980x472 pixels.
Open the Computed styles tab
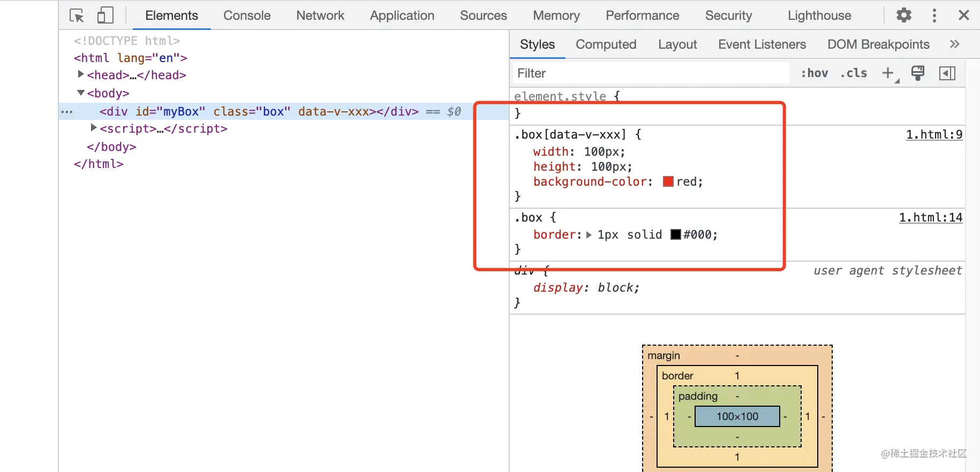pyautogui.click(x=606, y=44)
